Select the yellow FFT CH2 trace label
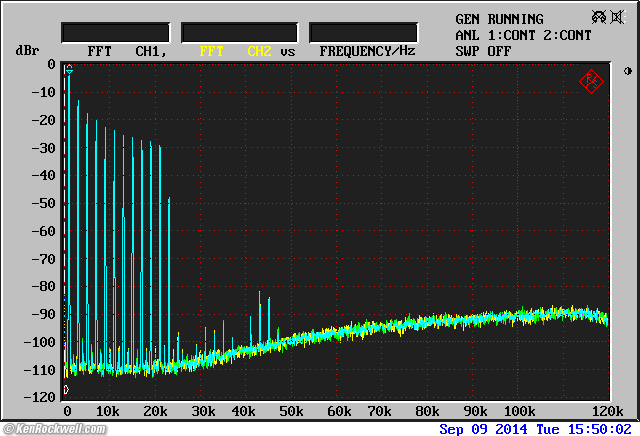Viewport: 640px width, 436px height. pos(235,50)
